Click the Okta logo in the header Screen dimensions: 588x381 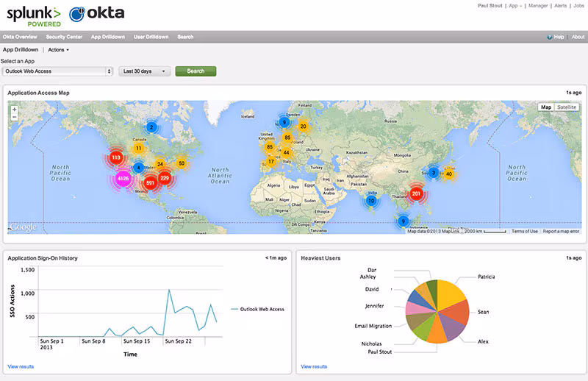click(x=97, y=14)
